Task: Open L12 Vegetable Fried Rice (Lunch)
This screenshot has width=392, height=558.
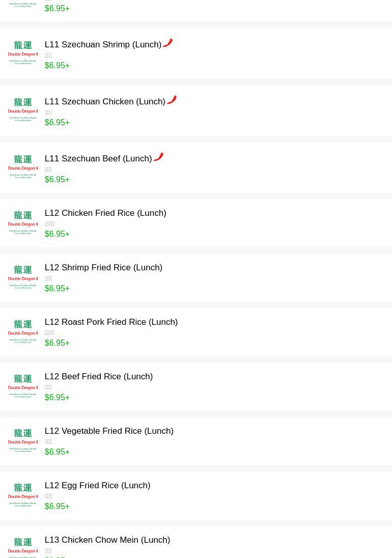Action: [109, 431]
